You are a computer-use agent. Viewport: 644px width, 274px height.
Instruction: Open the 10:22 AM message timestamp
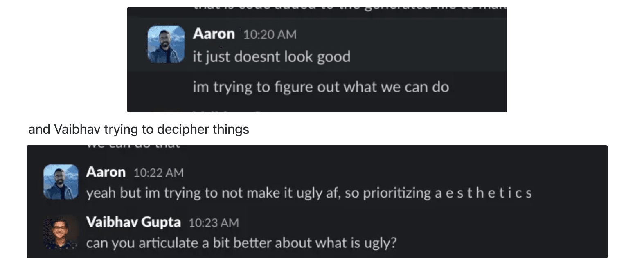click(159, 173)
